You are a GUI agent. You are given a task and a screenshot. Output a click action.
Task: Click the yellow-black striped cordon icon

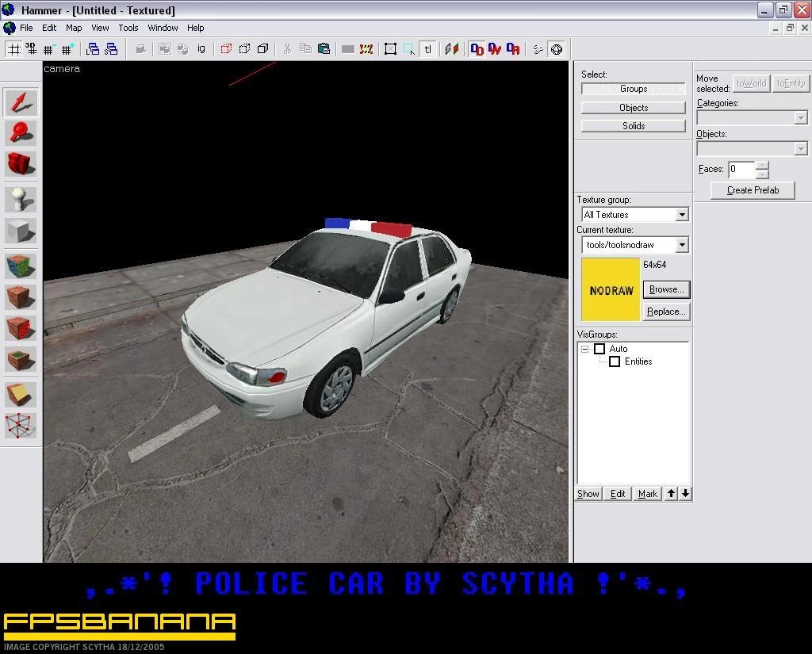click(366, 49)
